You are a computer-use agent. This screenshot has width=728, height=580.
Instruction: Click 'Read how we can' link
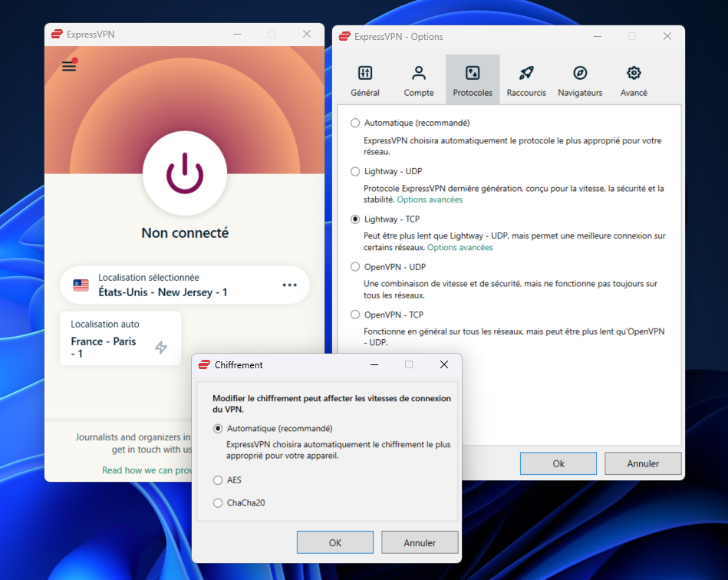(x=147, y=470)
